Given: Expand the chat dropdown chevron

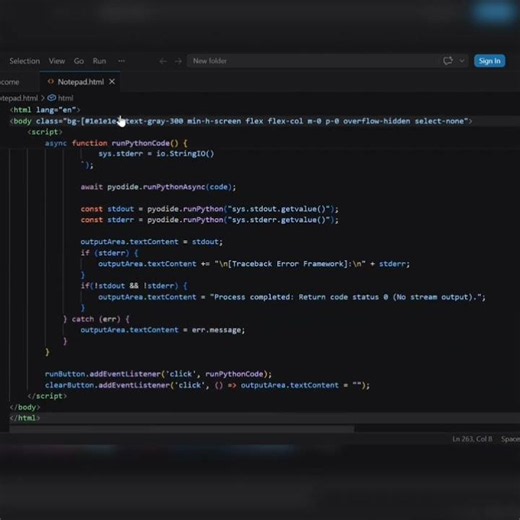Looking at the screenshot, I should (x=462, y=61).
